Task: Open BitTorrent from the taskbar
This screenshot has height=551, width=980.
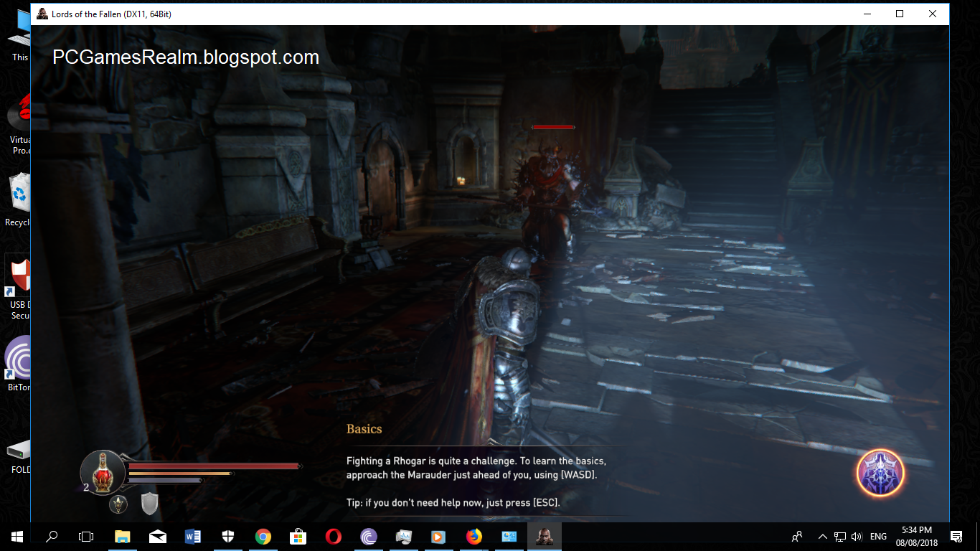Action: [x=369, y=537]
